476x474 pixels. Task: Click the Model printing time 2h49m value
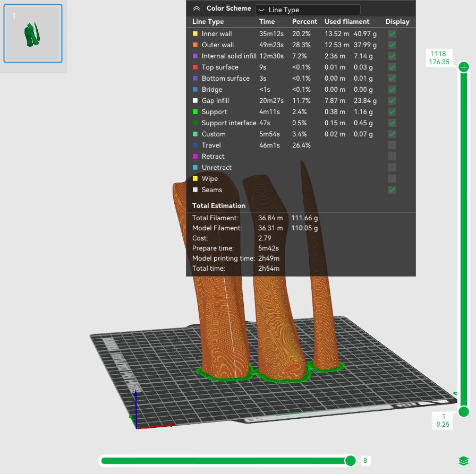pos(269,258)
